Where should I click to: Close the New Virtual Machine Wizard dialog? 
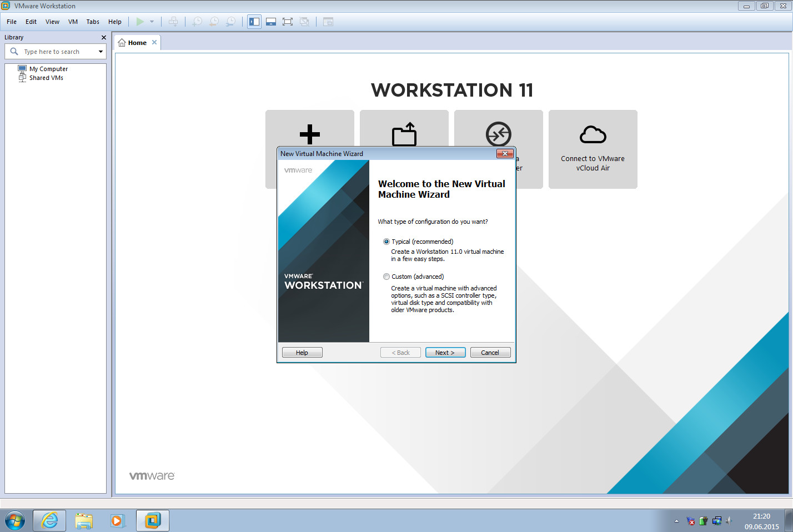pyautogui.click(x=505, y=154)
